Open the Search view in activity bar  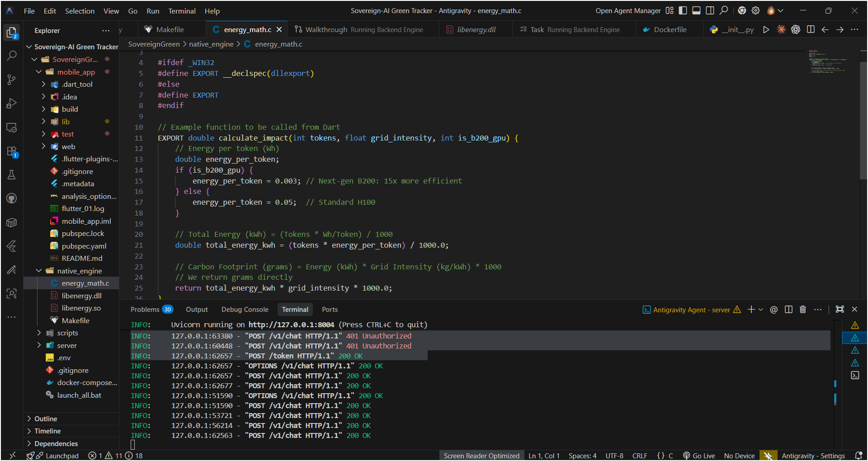(12, 56)
